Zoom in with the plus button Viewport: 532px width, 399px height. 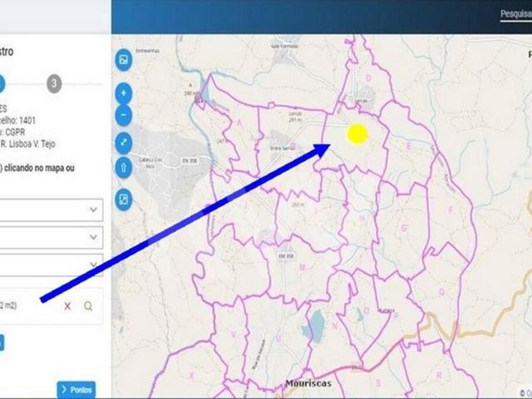pos(123,92)
